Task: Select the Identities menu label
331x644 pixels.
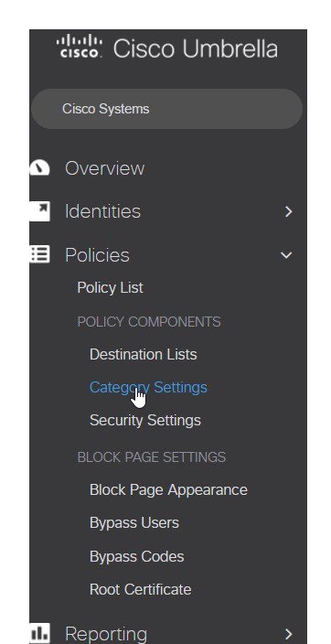Action: tap(102, 211)
